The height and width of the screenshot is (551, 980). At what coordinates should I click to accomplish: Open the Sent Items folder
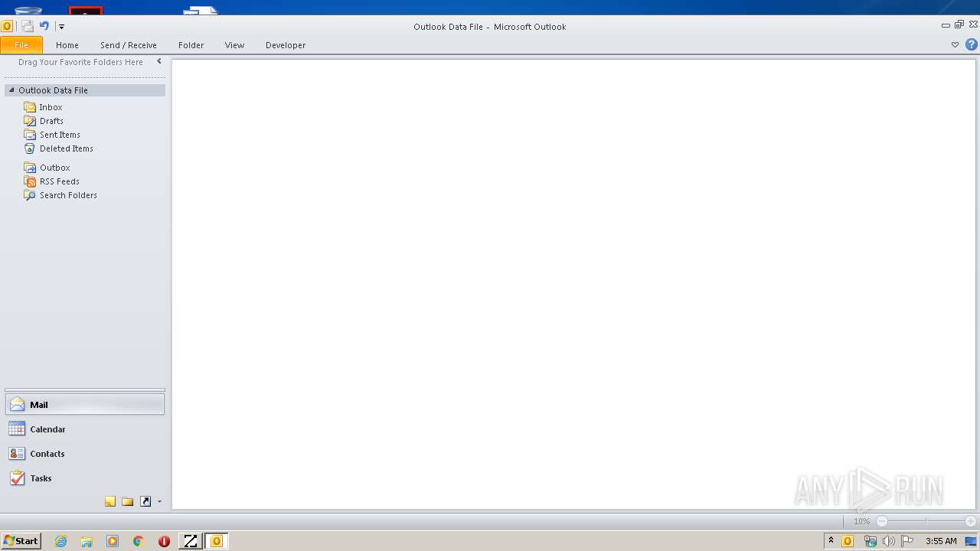pyautogui.click(x=60, y=135)
